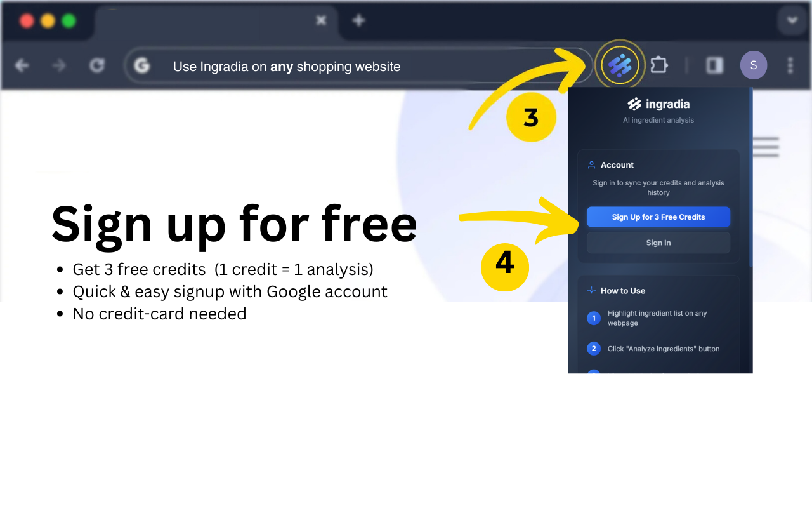Close the current browser tab
Image resolution: width=812 pixels, height=508 pixels.
tap(321, 20)
